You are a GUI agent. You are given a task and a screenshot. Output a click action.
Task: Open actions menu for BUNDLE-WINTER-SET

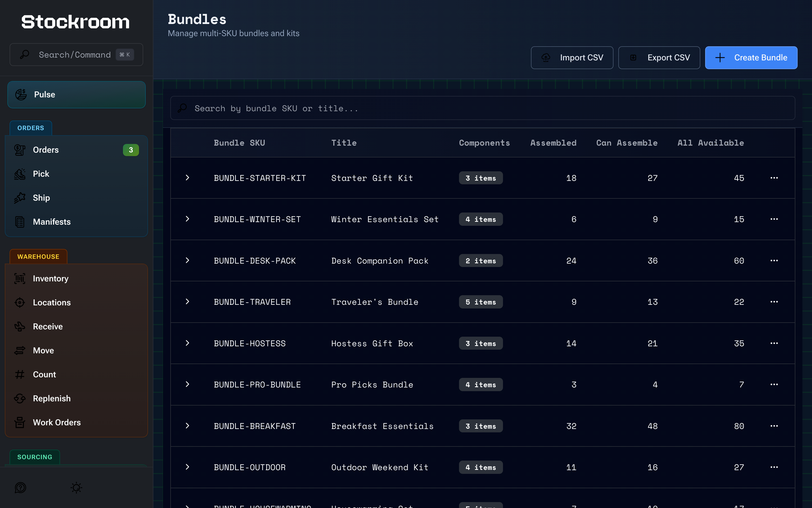pyautogui.click(x=774, y=219)
